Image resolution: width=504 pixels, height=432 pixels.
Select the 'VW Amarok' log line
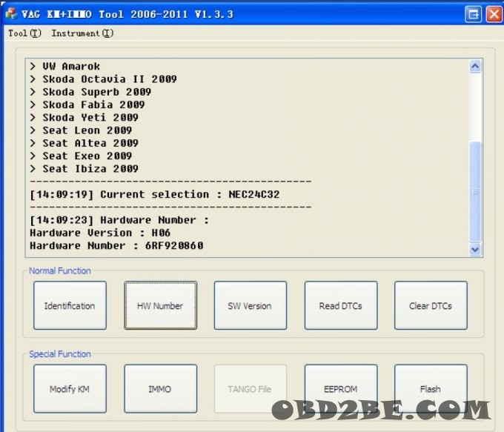coord(65,66)
